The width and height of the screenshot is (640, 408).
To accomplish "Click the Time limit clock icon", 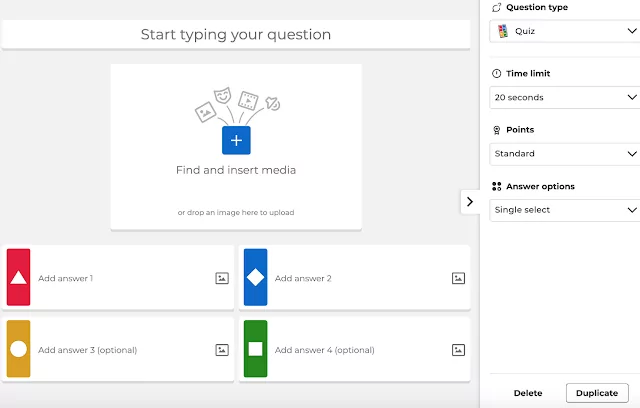I will click(x=496, y=73).
